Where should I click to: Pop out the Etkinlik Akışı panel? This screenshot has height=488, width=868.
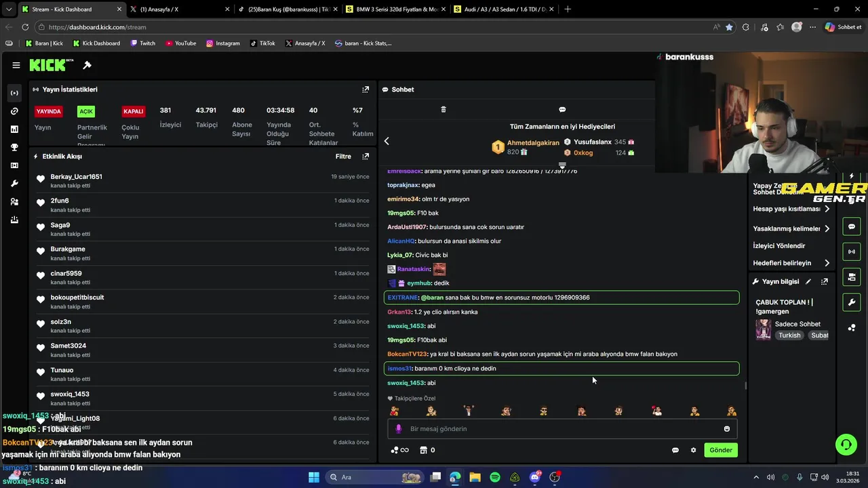pyautogui.click(x=366, y=157)
